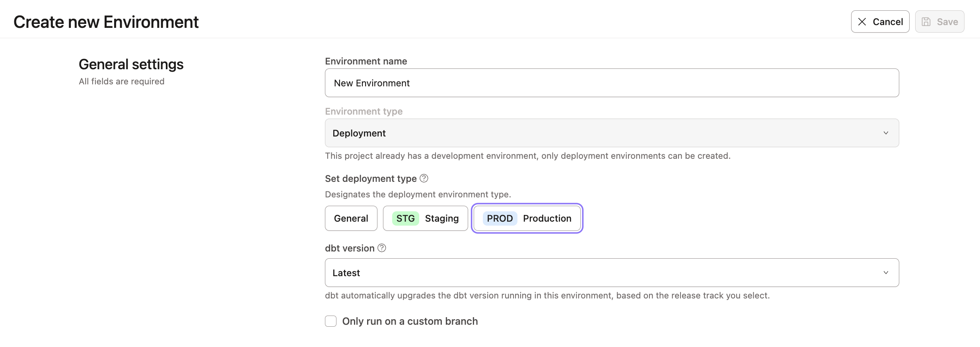Click the 'Create new Environment' page title
The width and height of the screenshot is (980, 347).
coord(106,22)
